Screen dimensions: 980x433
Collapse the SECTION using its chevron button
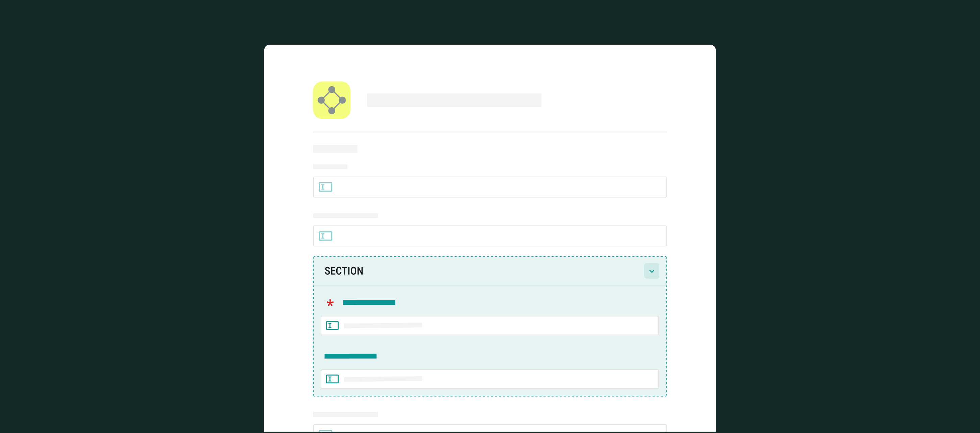tap(651, 271)
